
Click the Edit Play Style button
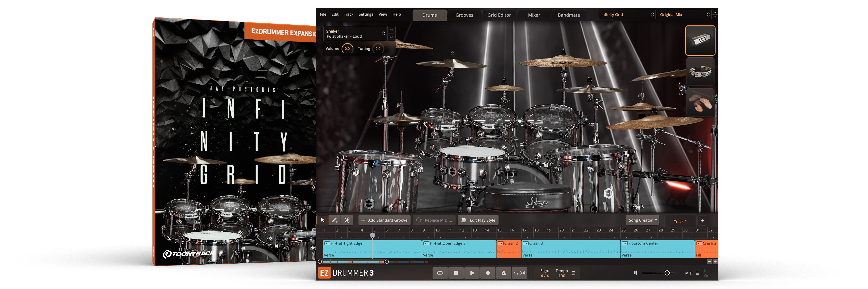coord(478,220)
